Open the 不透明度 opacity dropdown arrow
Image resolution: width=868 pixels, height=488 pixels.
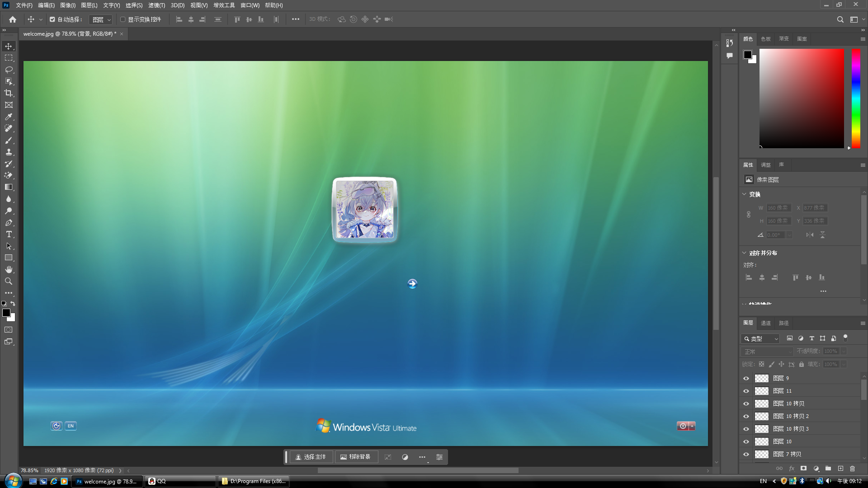[x=844, y=351]
